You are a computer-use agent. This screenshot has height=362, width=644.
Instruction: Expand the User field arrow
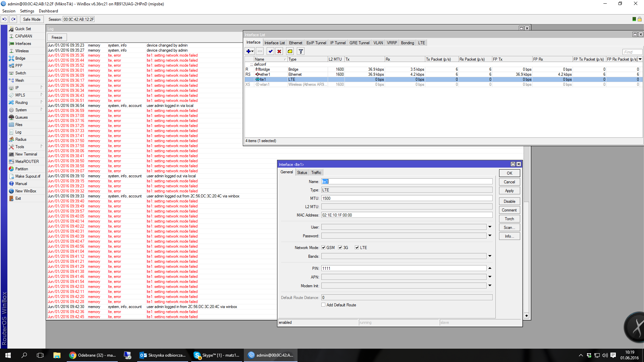(490, 227)
